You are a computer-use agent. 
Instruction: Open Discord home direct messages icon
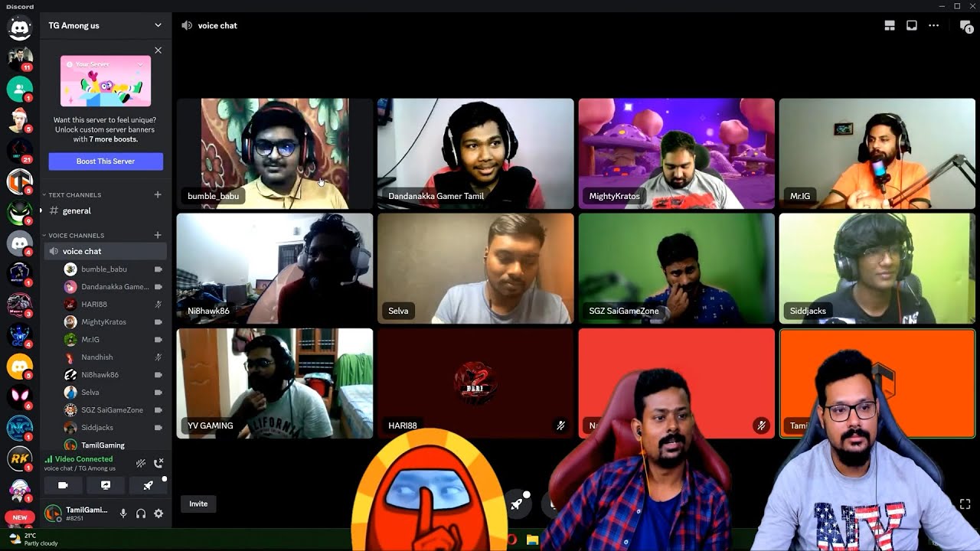[x=19, y=28]
